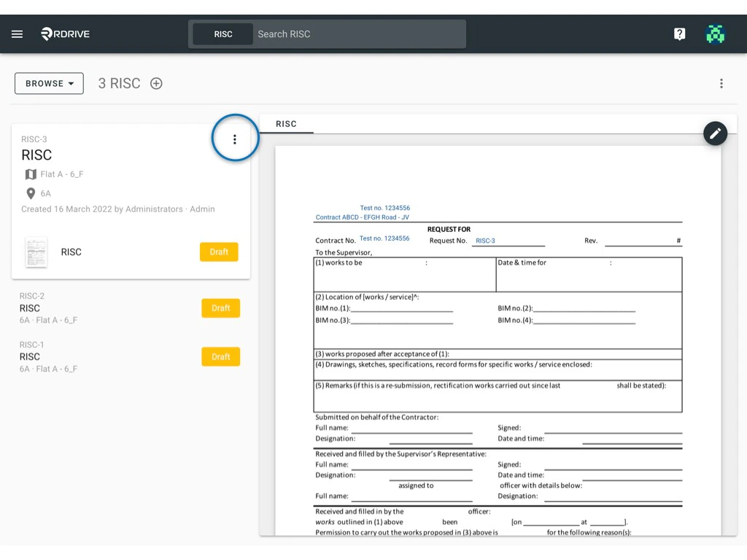Viewport: 747px width, 560px height.
Task: Open the navigation hamburger menu
Action: point(17,34)
